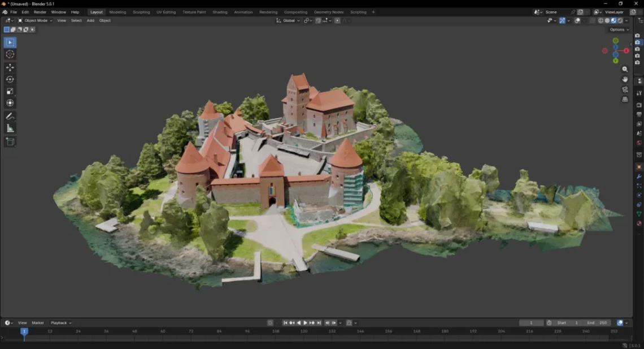Switch to the Sculpting workspace tab
Viewport: 644px width, 349px height.
(x=141, y=12)
